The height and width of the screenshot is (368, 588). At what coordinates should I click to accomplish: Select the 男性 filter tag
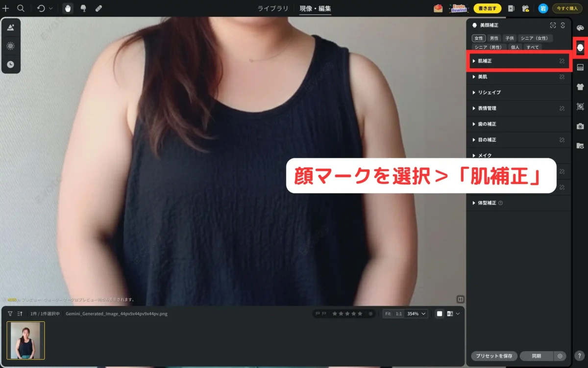pos(494,38)
